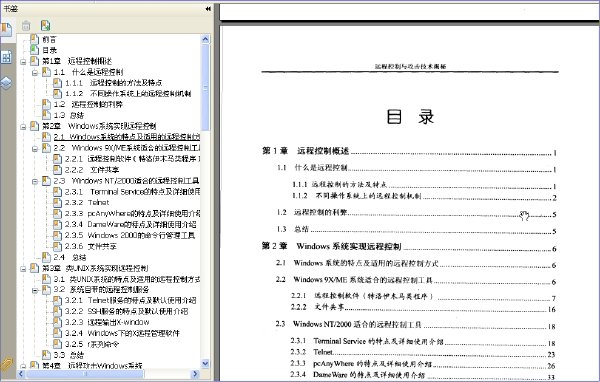
Task: Click bookmark icon beside 3.2.5 r系列命令
Action: (x=57, y=344)
